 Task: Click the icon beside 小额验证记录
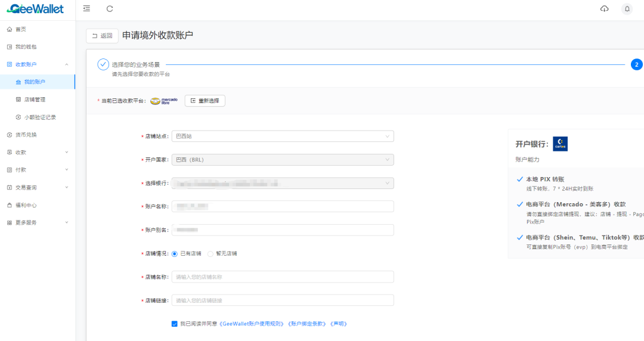(x=18, y=117)
